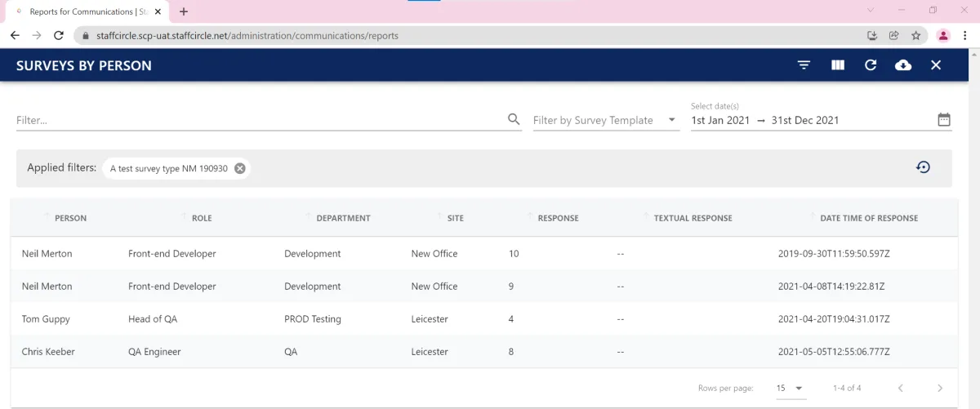Sort by Role column

pyautogui.click(x=202, y=218)
